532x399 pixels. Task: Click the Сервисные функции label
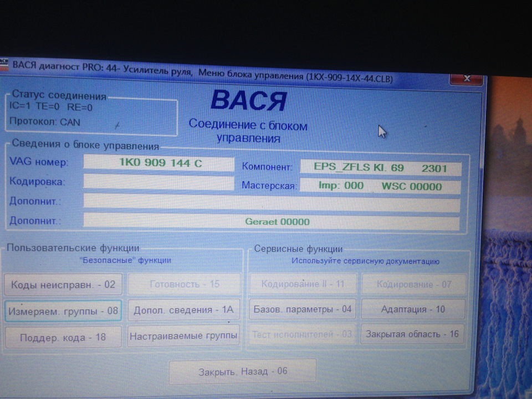click(x=298, y=249)
